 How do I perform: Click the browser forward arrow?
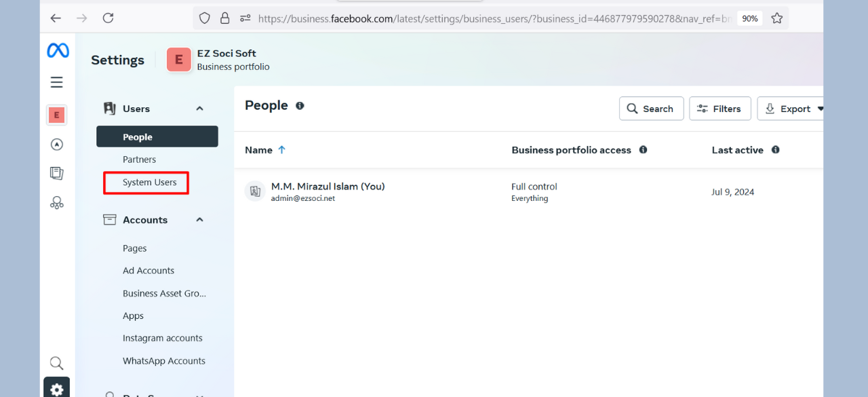(82, 18)
